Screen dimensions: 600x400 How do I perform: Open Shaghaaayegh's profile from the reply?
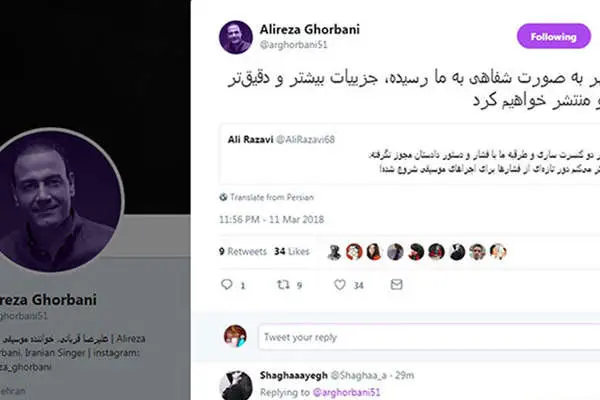tap(293, 376)
